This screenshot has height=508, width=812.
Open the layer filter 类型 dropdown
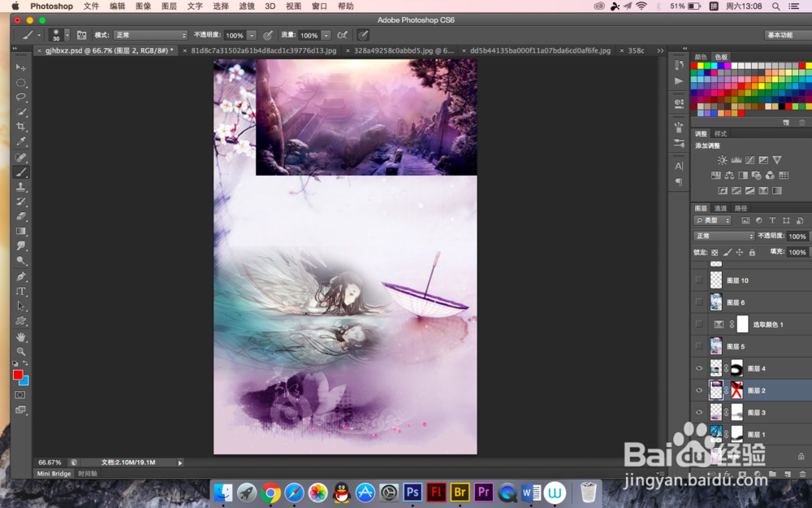coord(713,220)
